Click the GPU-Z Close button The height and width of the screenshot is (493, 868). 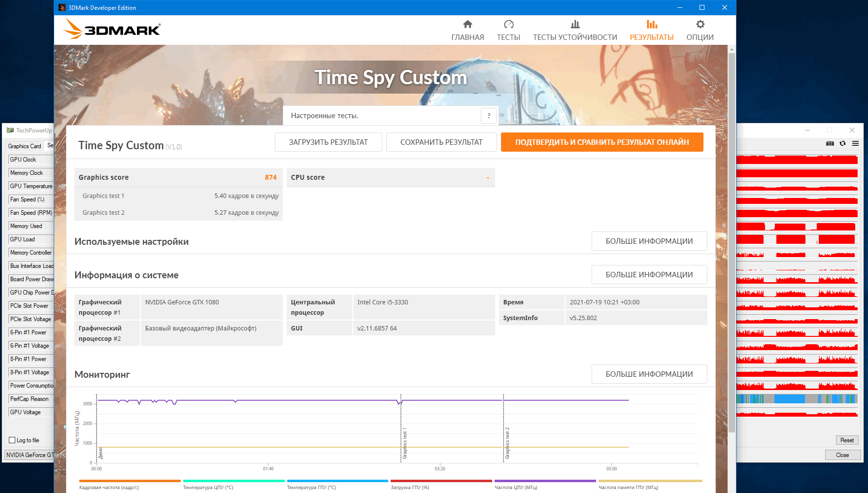(x=842, y=455)
